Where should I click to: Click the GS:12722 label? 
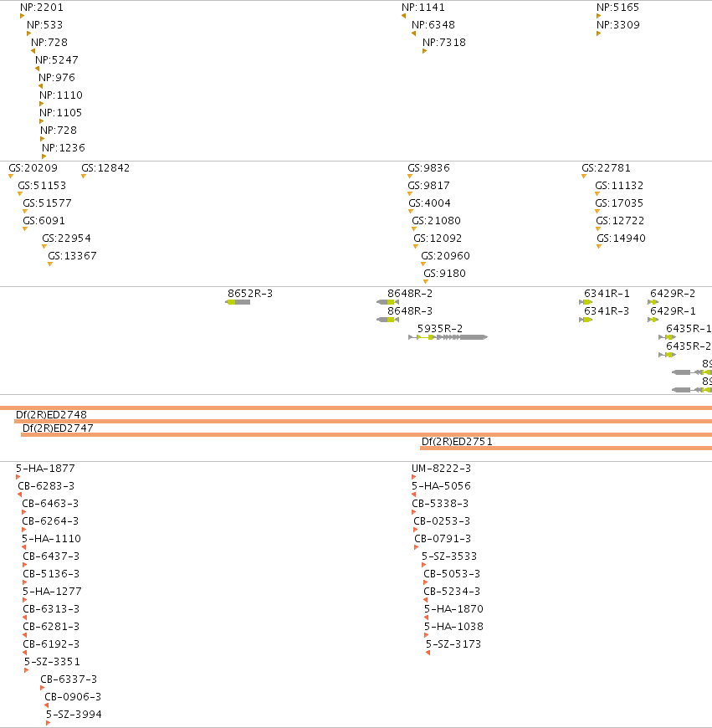(x=620, y=221)
